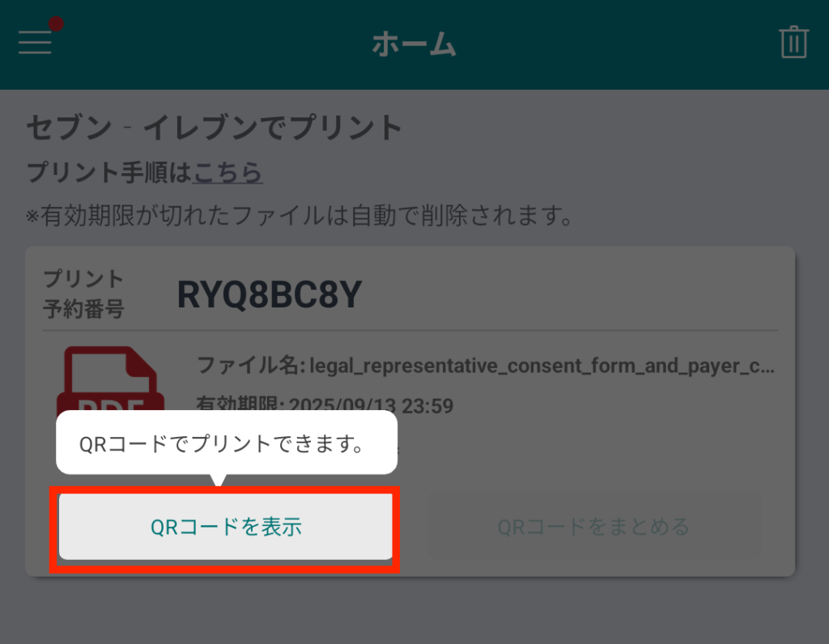
Task: Tap the expired file auto-deletion notice
Action: click(x=300, y=215)
